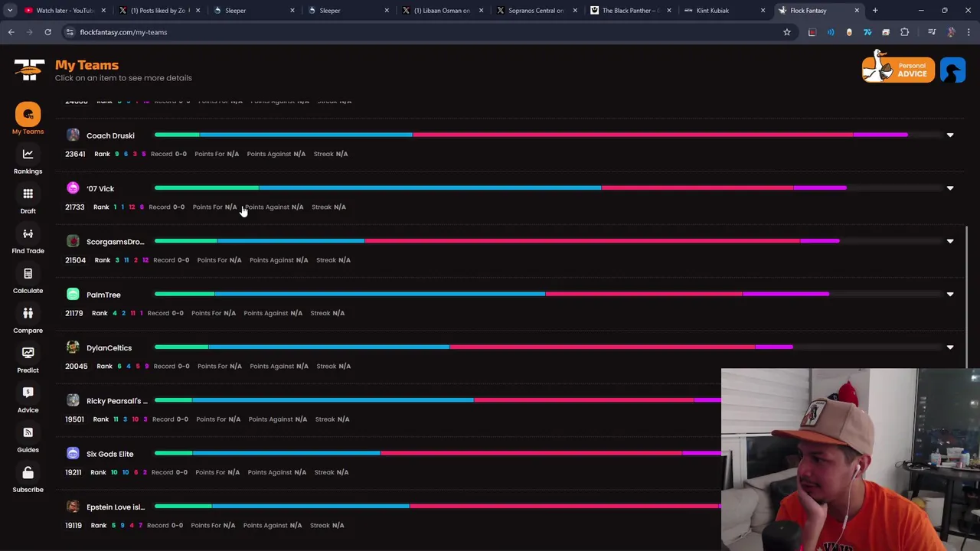Image resolution: width=980 pixels, height=551 pixels.
Task: Go back in browser history
Action: [11, 32]
